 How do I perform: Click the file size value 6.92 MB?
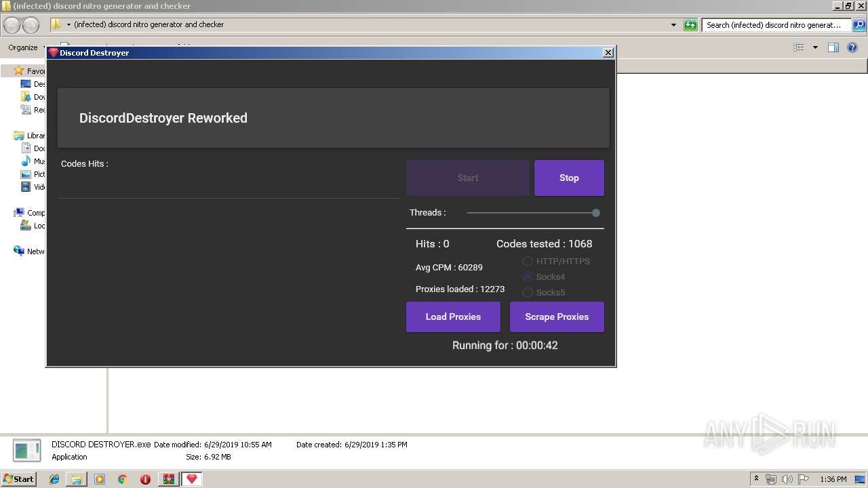coord(218,457)
